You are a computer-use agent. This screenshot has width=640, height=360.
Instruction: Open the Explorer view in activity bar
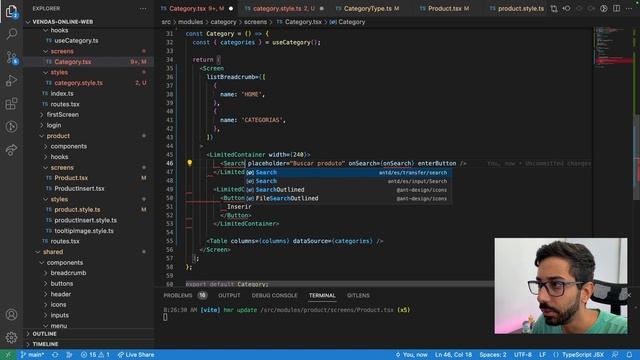click(x=11, y=11)
